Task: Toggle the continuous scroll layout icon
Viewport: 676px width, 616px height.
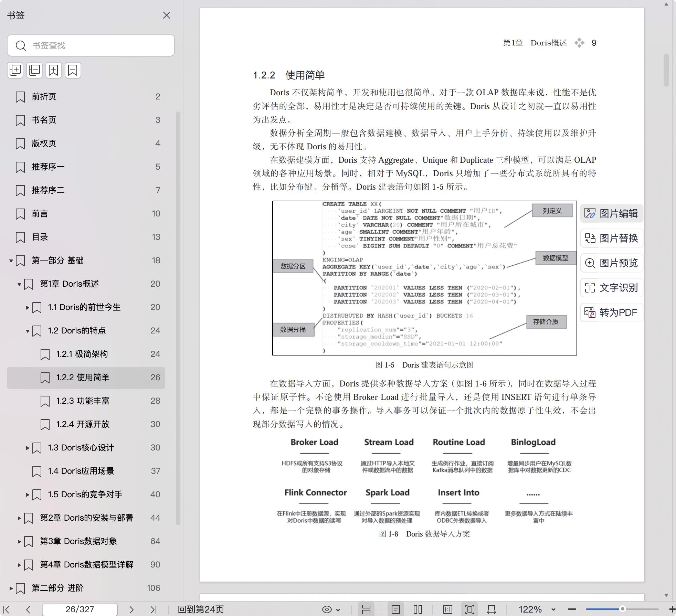Action: [366, 609]
